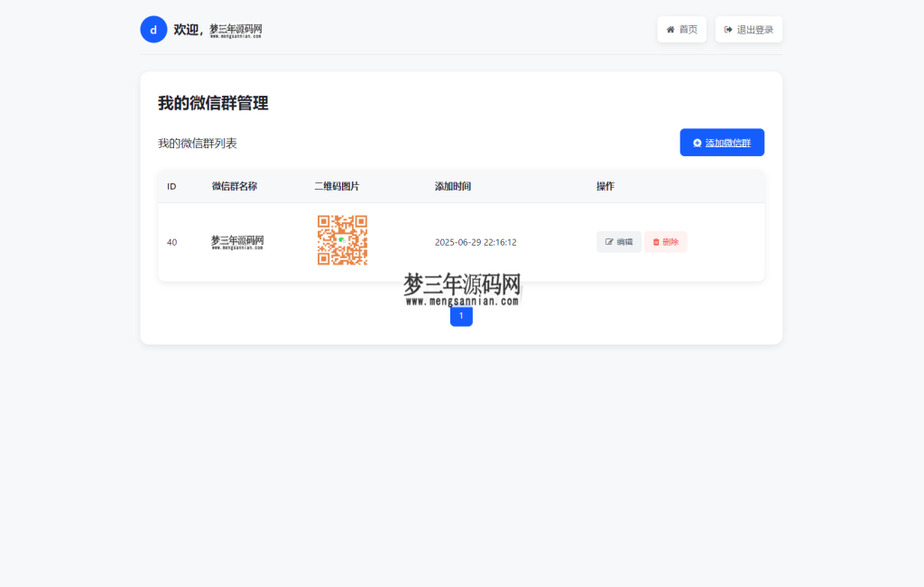This screenshot has height=587, width=924.
Task: Click the home icon in the 首页 button
Action: tap(670, 29)
